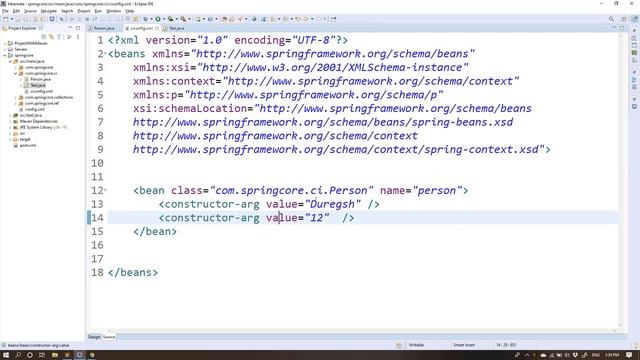Click the Smart Insert status bar field
Image resolution: width=640 pixels, height=360 pixels.
coord(464,345)
